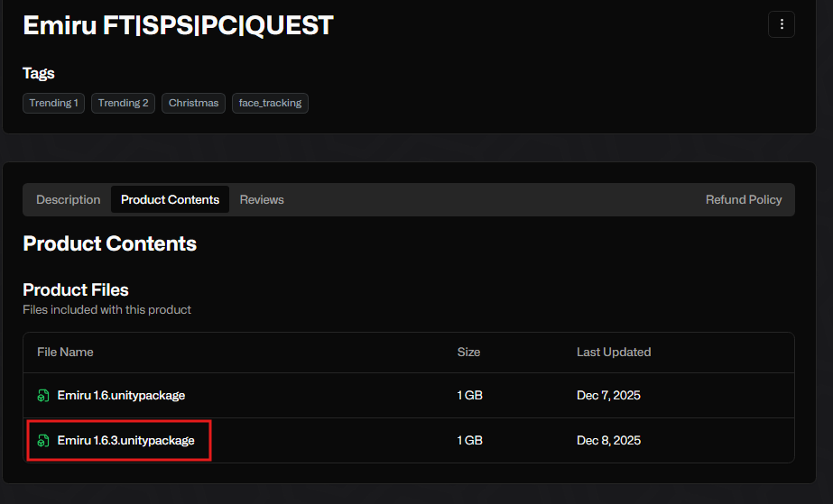The image size is (833, 504).
Task: Open the Reviews tab
Action: (x=262, y=199)
